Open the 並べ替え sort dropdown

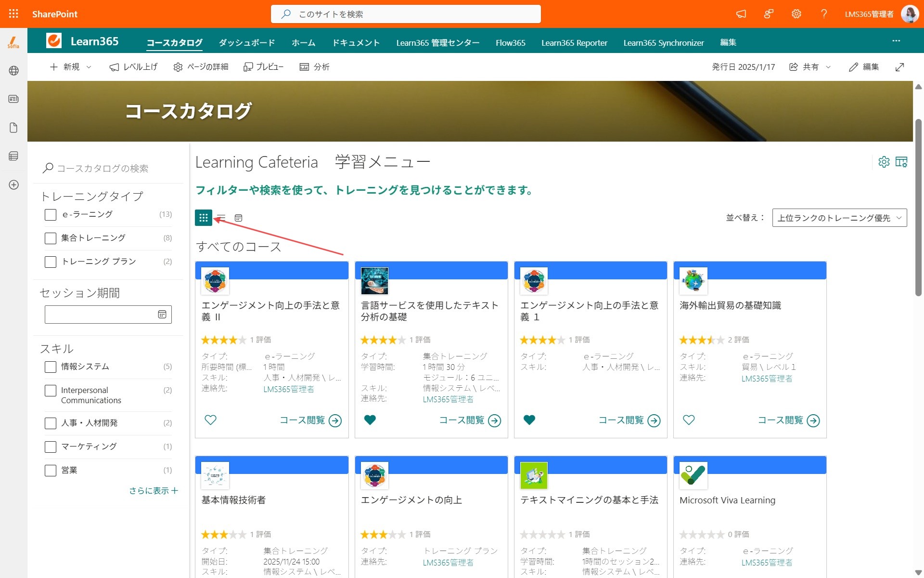coord(839,218)
